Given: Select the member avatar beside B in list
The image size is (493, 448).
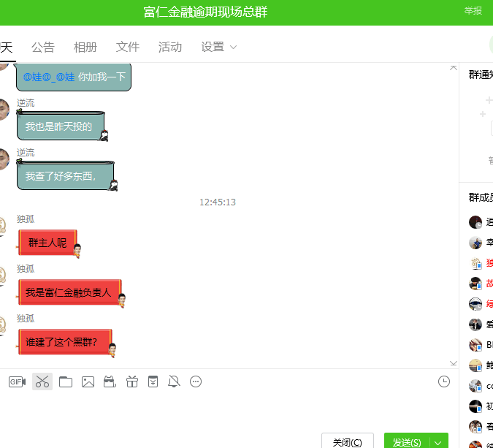Looking at the screenshot, I should click(475, 345).
